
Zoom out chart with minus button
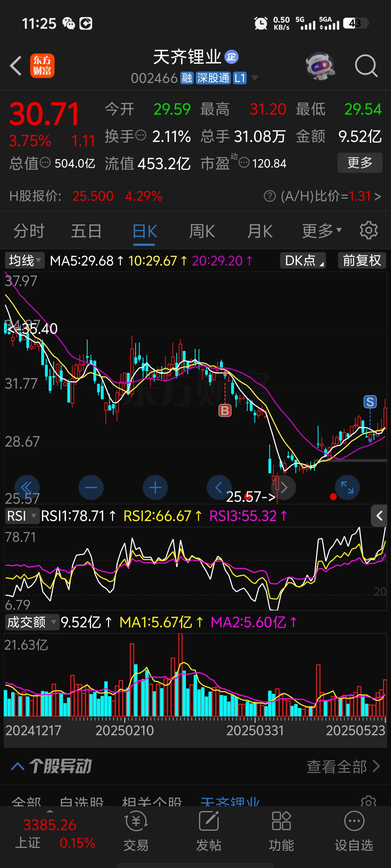91,488
